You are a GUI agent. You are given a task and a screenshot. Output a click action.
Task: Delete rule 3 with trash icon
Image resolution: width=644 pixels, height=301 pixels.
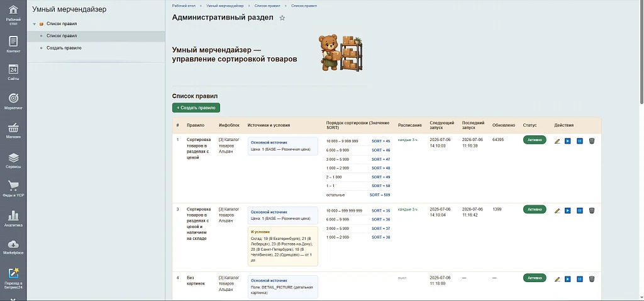click(591, 210)
